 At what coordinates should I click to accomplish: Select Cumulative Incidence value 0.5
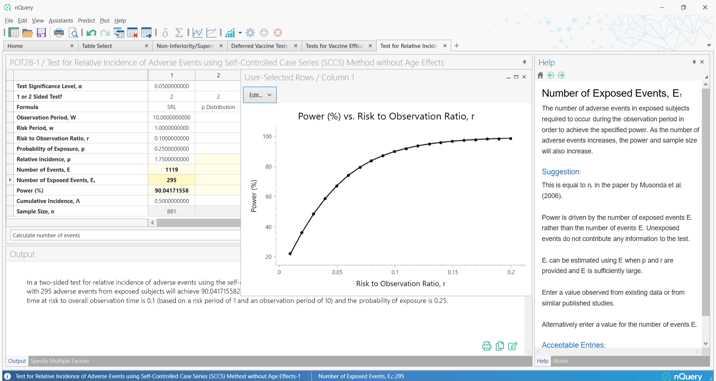(172, 201)
